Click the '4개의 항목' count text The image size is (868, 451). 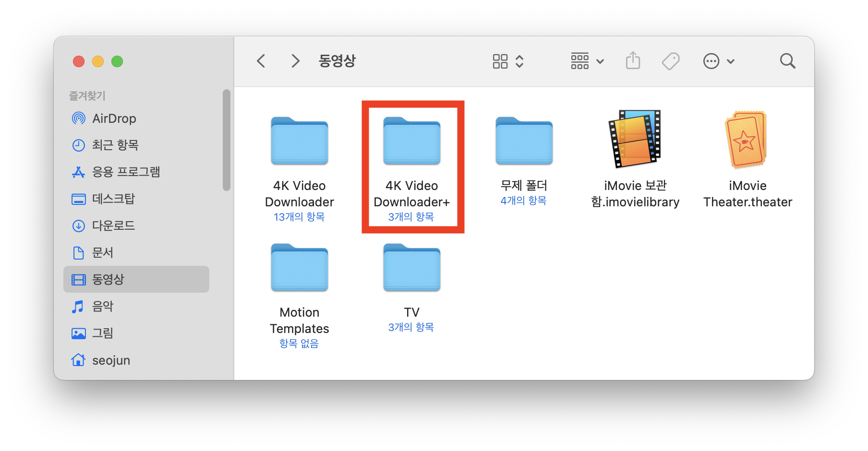click(523, 201)
